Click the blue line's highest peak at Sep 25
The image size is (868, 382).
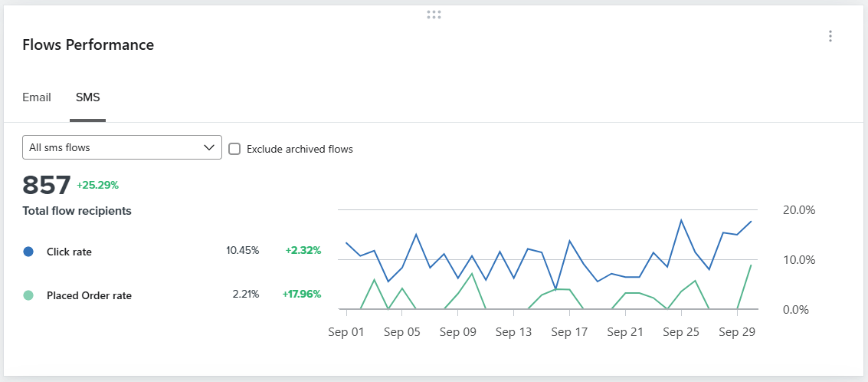click(681, 220)
